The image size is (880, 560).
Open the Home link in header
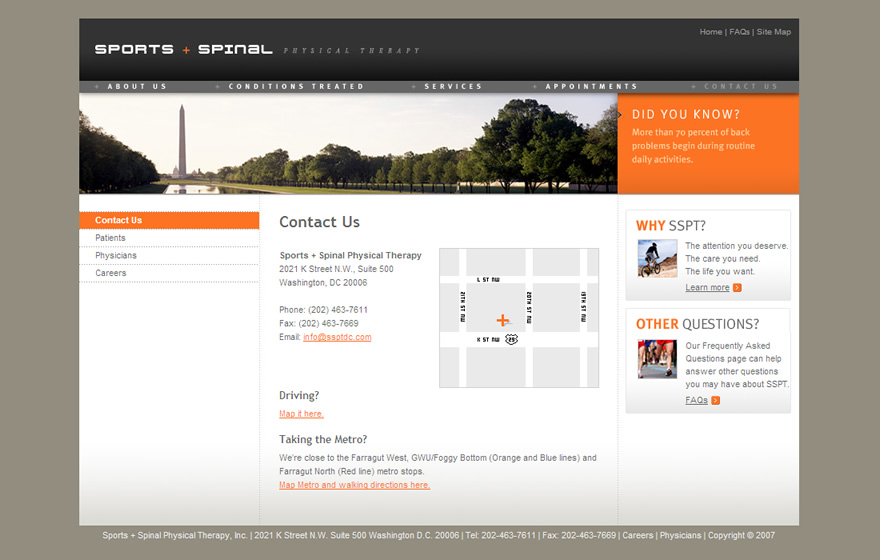tap(711, 32)
